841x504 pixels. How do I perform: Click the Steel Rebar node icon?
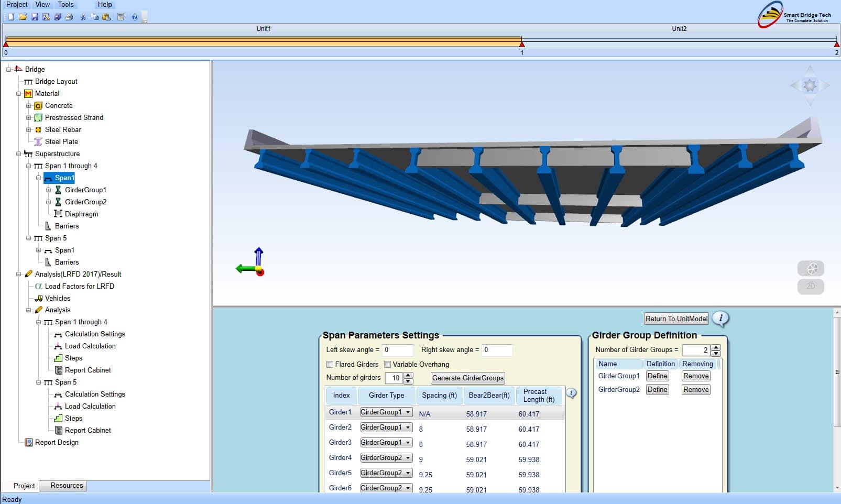(38, 130)
